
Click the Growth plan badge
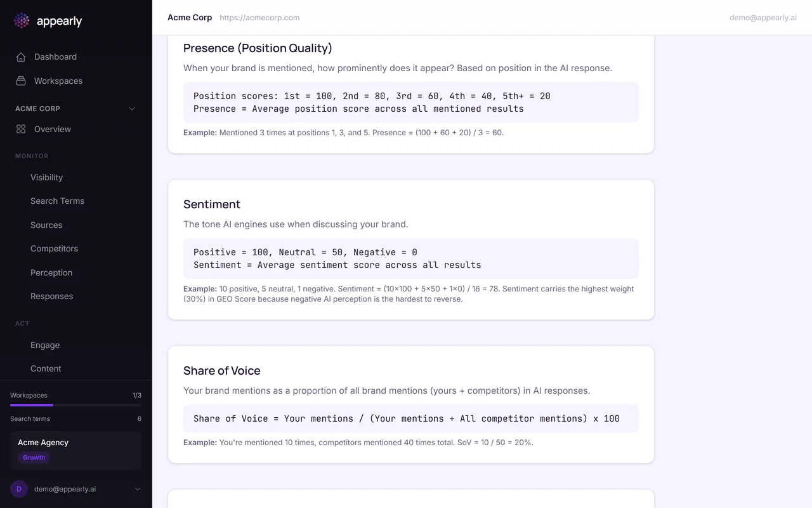[34, 457]
